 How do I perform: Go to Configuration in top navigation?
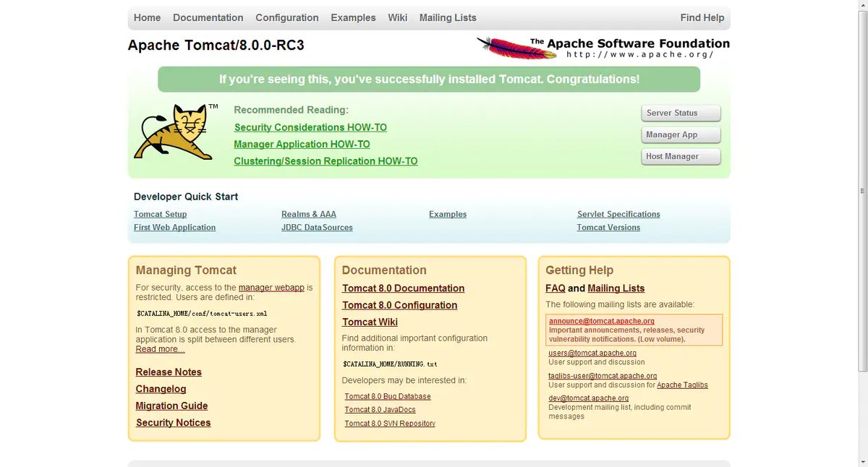[x=287, y=17]
